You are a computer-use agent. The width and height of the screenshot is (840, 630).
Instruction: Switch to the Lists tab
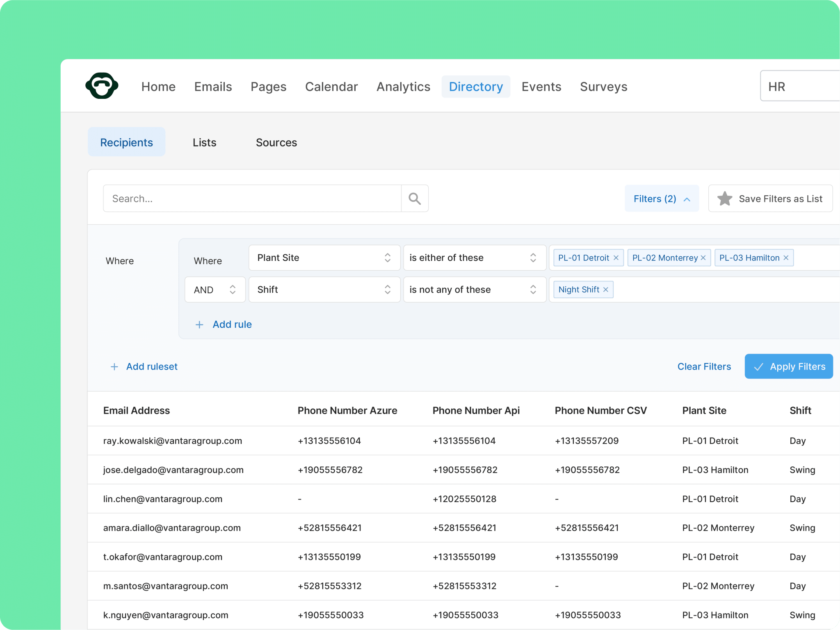click(x=204, y=142)
